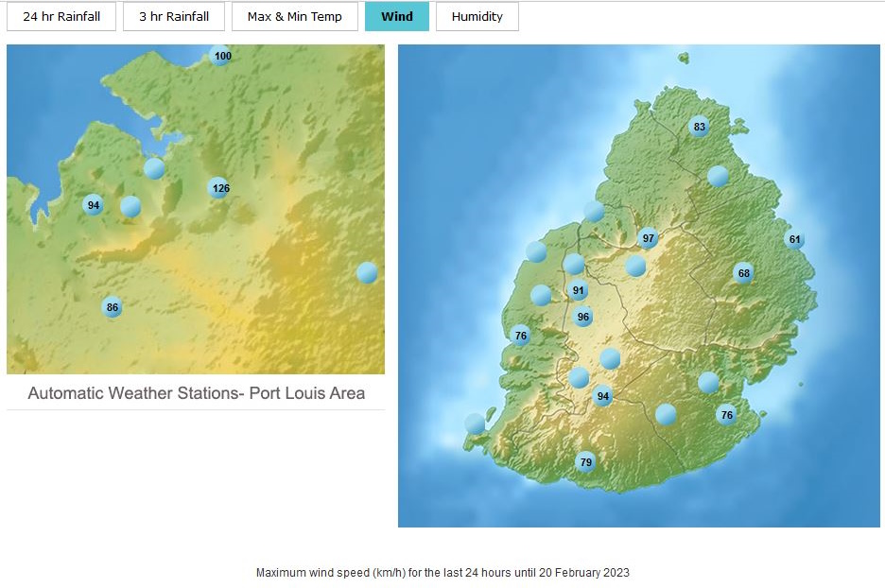Click the station marker labeled 91
The height and width of the screenshot is (588, 885).
[579, 291]
